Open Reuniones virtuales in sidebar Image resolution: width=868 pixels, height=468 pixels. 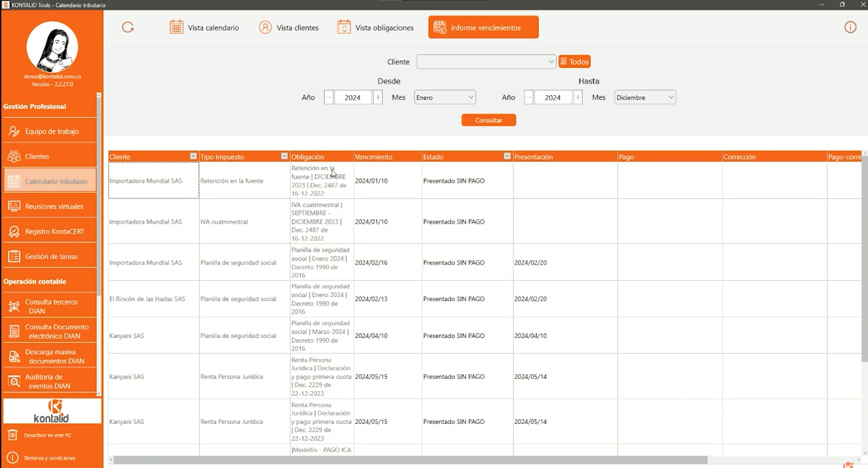(x=50, y=206)
